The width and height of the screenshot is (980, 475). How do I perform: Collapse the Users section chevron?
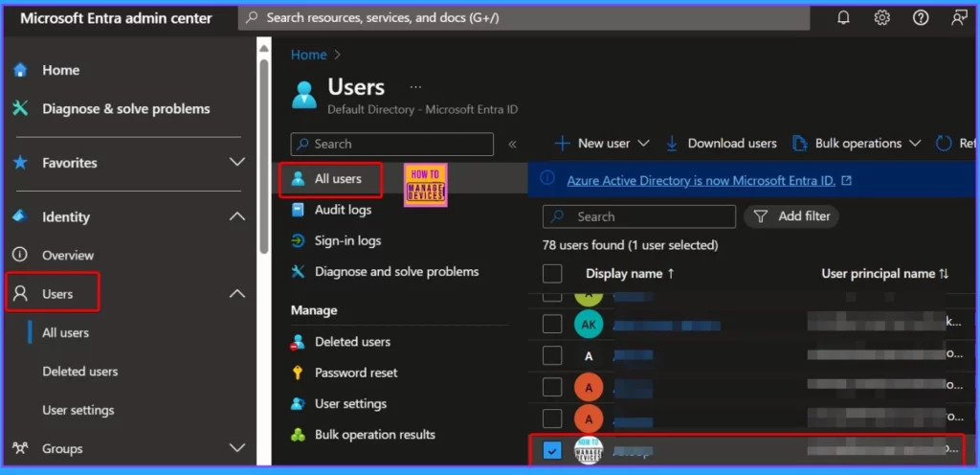click(237, 293)
